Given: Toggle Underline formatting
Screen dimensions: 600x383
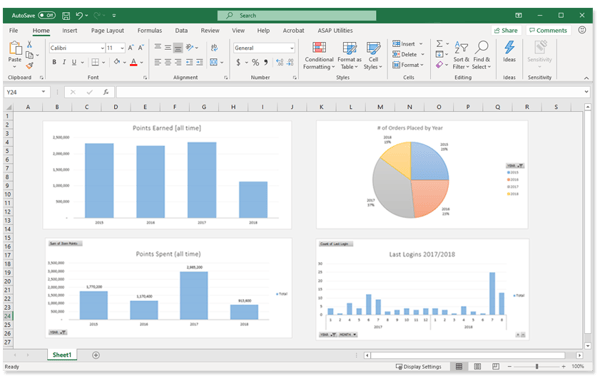Looking at the screenshot, I should click(74, 62).
